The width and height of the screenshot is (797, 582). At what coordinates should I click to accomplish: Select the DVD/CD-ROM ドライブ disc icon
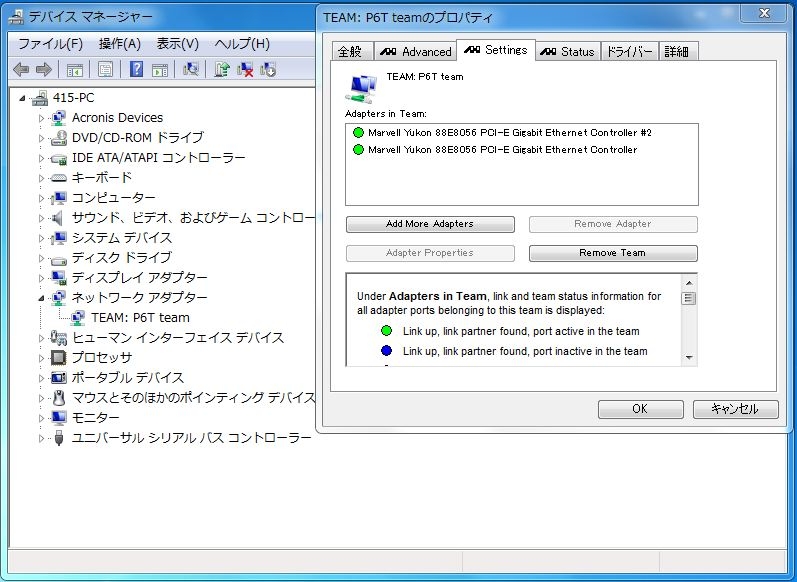(59, 138)
